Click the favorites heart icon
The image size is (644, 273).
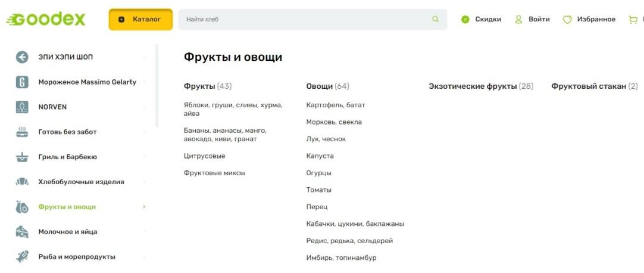[567, 19]
